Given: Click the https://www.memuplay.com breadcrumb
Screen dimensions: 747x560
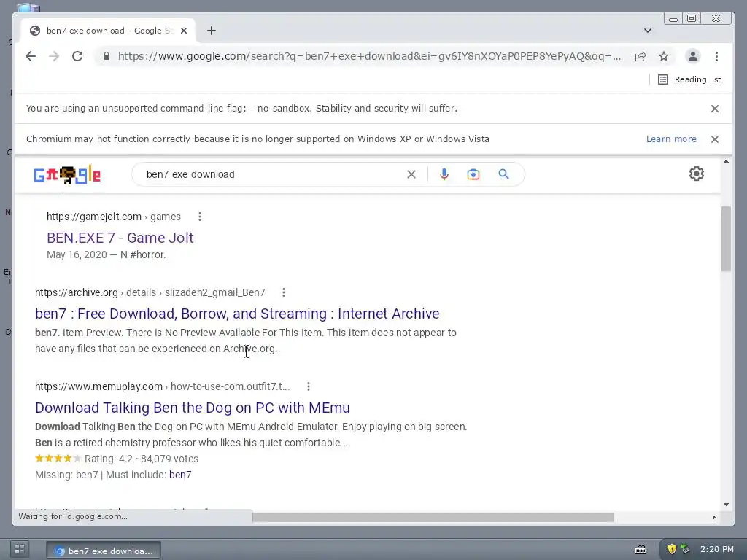Looking at the screenshot, I should (x=163, y=386).
